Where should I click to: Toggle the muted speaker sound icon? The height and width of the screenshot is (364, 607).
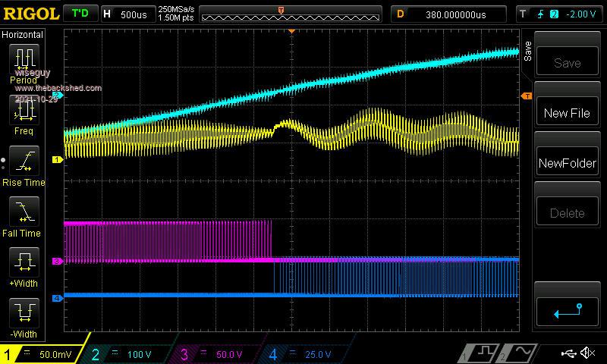(587, 353)
